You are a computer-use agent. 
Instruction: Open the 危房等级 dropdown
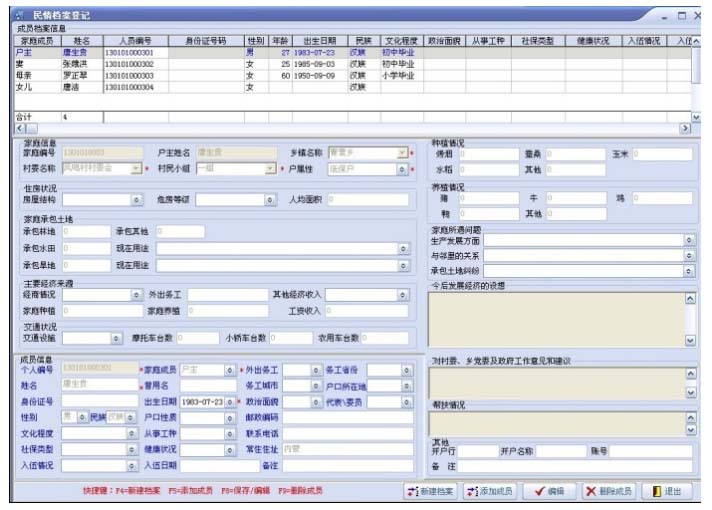click(x=269, y=201)
